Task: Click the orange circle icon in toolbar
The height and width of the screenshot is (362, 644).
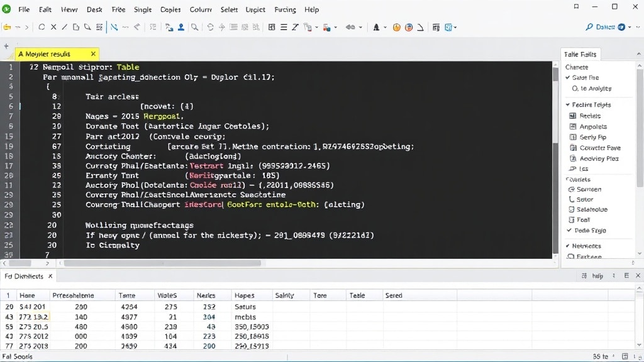Action: [x=396, y=28]
